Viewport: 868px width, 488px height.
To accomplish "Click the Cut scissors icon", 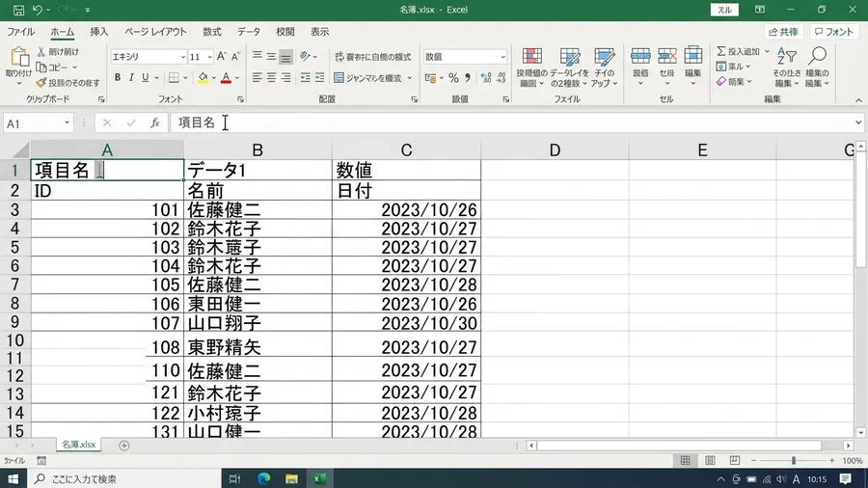I will click(41, 51).
